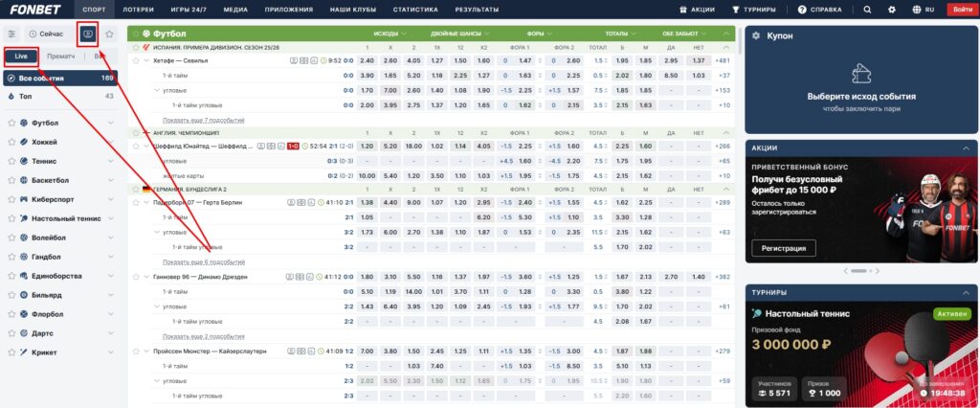
Task: Open the search magnifier icon in header
Action: (x=867, y=10)
